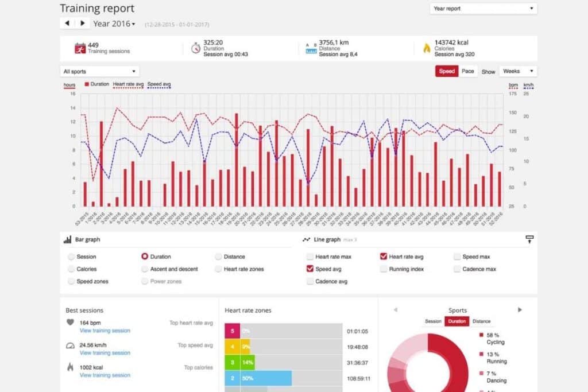
Task: Open top calories View training session link
Action: coord(105,375)
